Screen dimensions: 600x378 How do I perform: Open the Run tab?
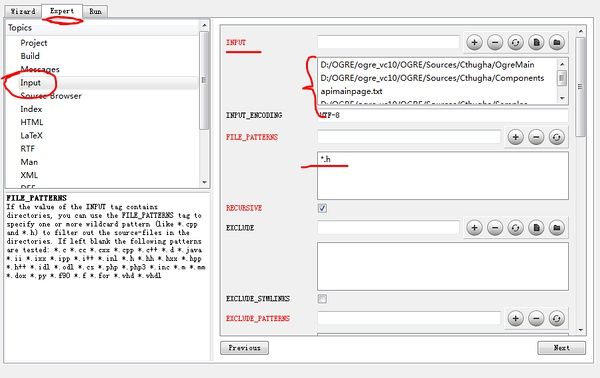[x=95, y=11]
